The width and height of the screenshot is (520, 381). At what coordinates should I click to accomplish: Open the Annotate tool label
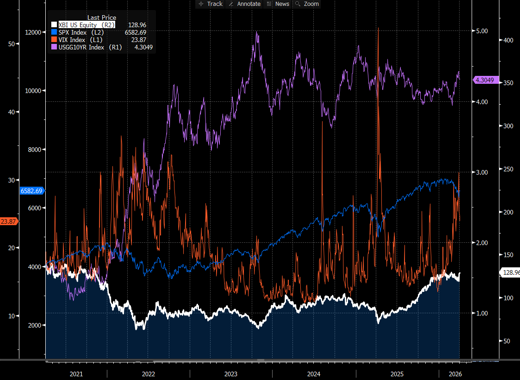point(249,4)
